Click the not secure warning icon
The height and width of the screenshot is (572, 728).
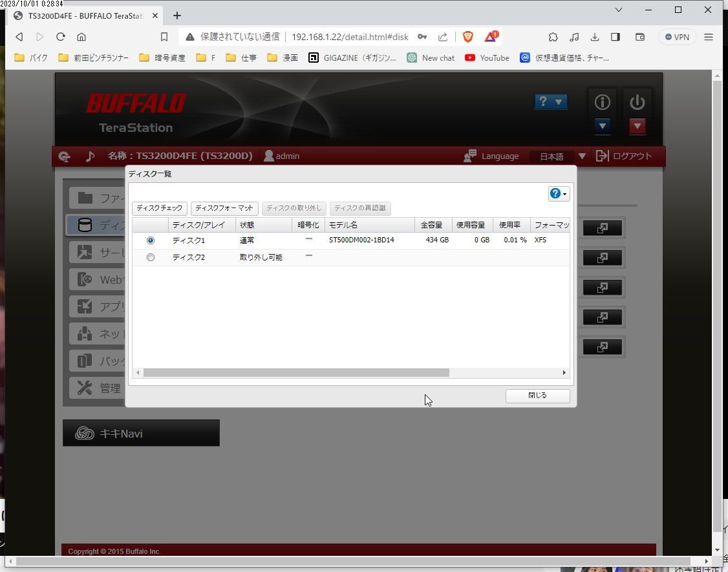[190, 37]
